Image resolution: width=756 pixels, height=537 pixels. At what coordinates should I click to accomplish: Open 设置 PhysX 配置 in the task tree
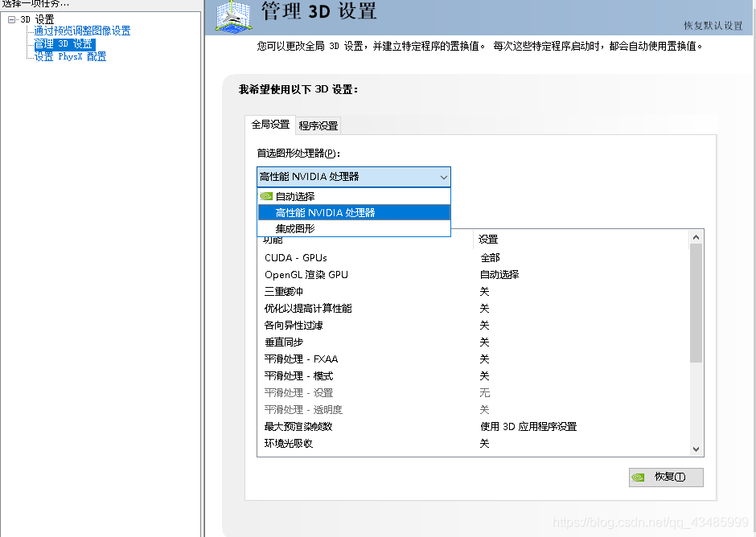point(71,56)
